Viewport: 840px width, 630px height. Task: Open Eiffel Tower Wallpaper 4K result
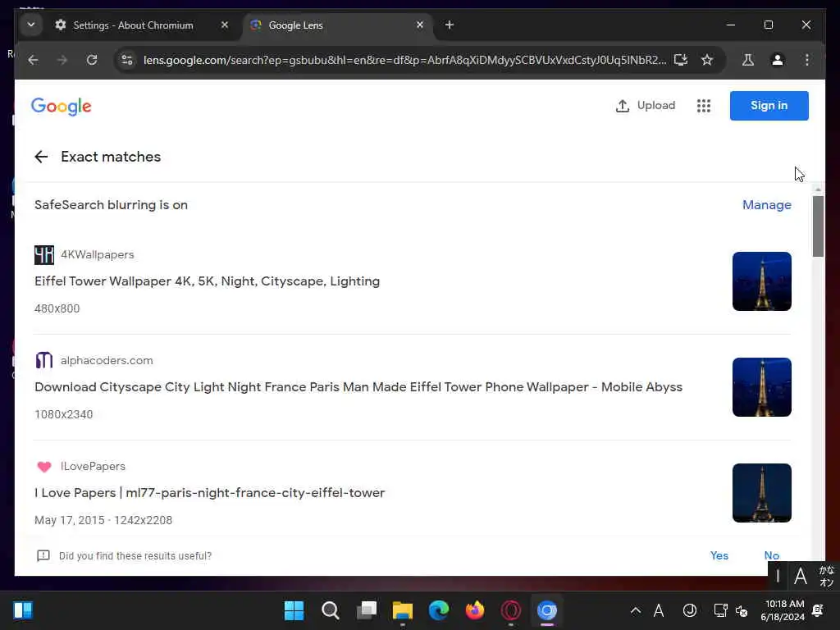tap(207, 281)
